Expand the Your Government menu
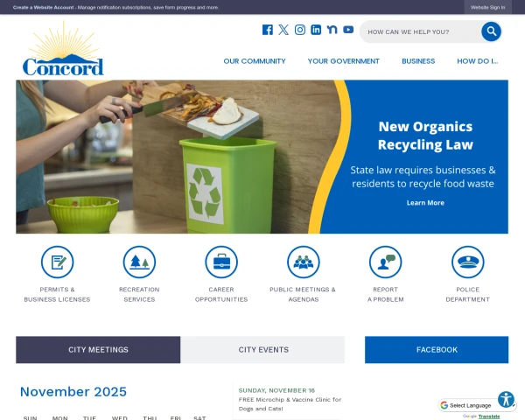 click(344, 61)
